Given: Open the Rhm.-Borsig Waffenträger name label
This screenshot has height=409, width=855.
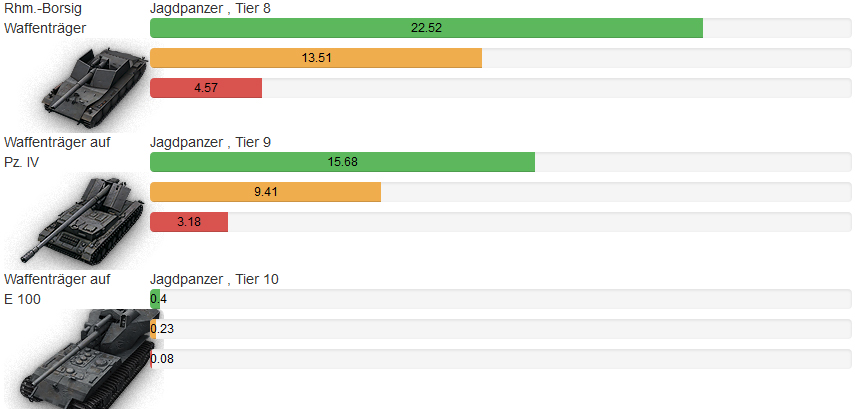Looking at the screenshot, I should 45,19.
